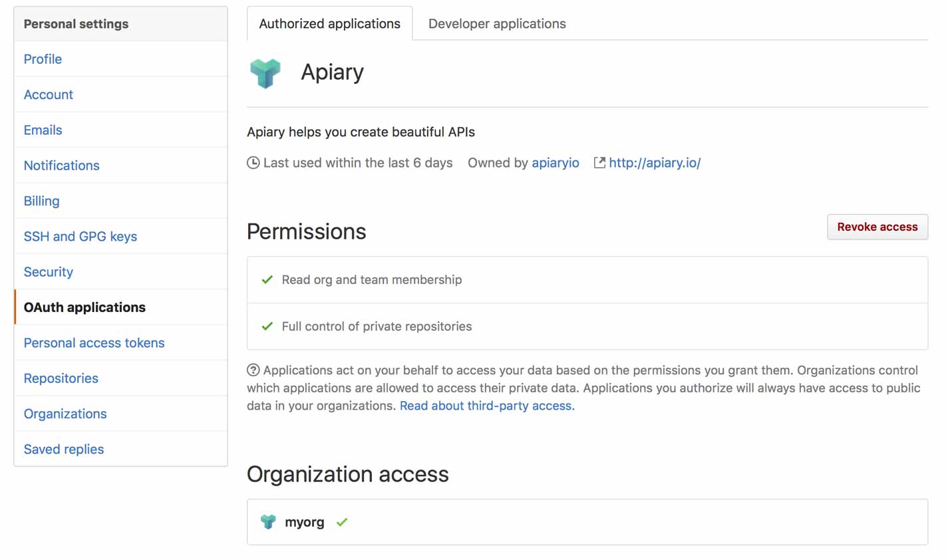Click the myorg organization avatar icon
Screen dimensions: 946x560
268,521
